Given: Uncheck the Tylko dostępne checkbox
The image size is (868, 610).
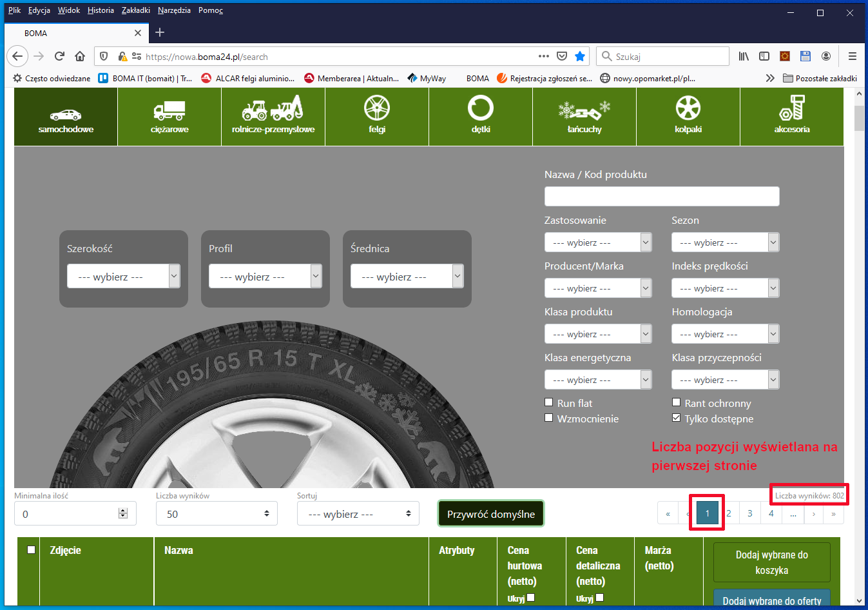Looking at the screenshot, I should click(676, 418).
